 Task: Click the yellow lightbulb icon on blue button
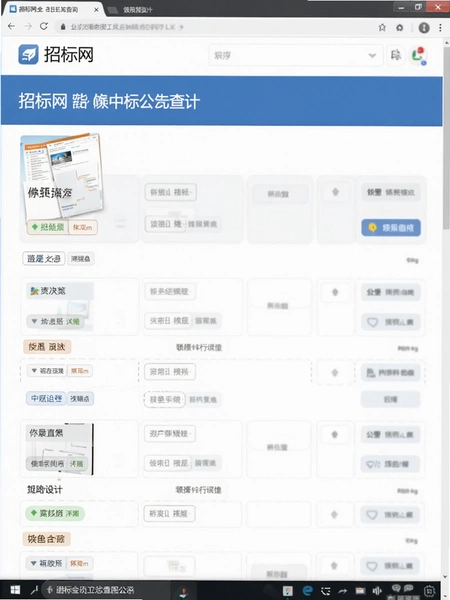tap(372, 228)
